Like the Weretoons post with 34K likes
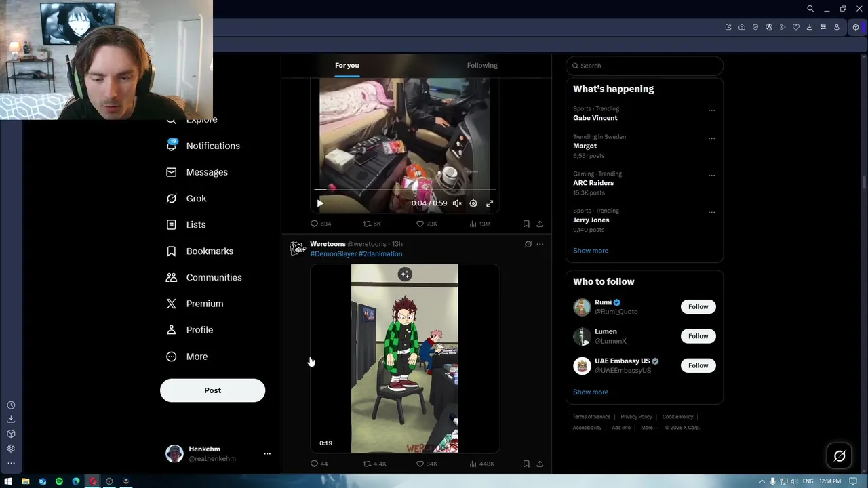Screen dimensions: 868x488 click(427, 464)
